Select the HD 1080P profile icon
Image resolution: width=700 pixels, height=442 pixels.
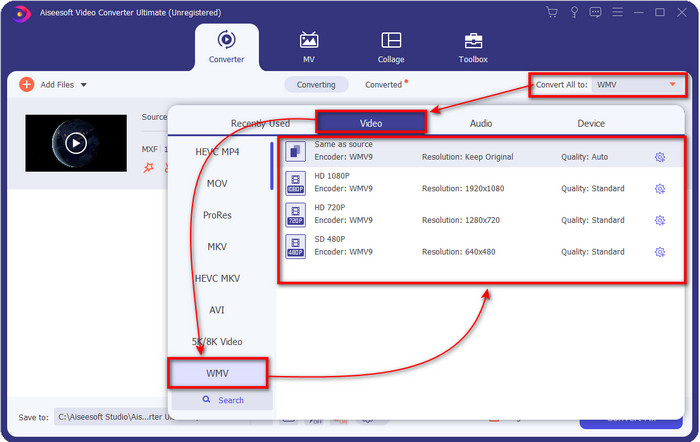pyautogui.click(x=296, y=183)
